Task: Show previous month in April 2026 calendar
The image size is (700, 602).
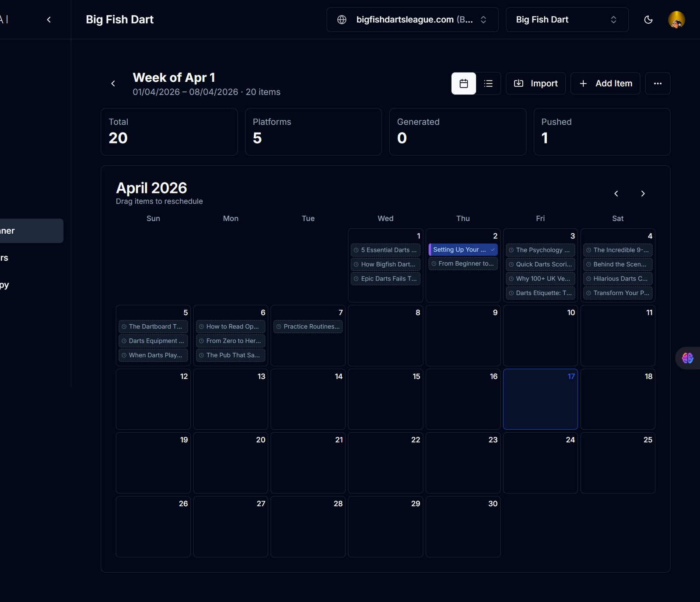Action: tap(616, 193)
